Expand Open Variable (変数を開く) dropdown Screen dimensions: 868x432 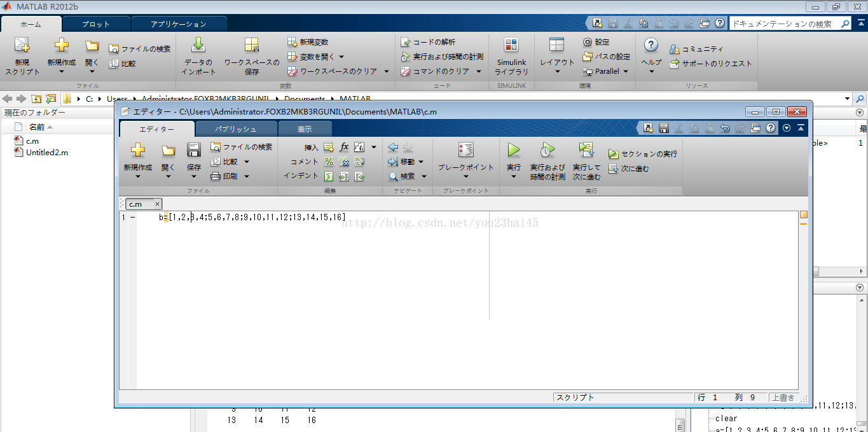[x=341, y=57]
